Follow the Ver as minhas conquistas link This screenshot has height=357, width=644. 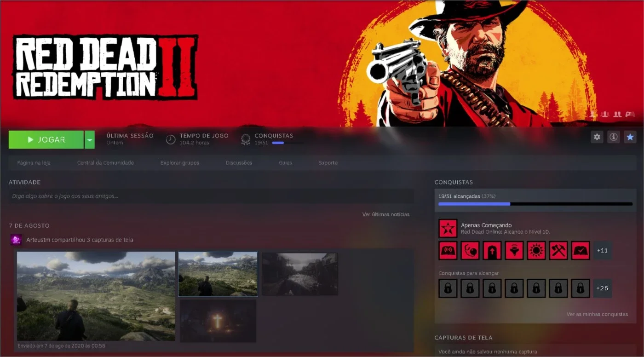pos(597,314)
